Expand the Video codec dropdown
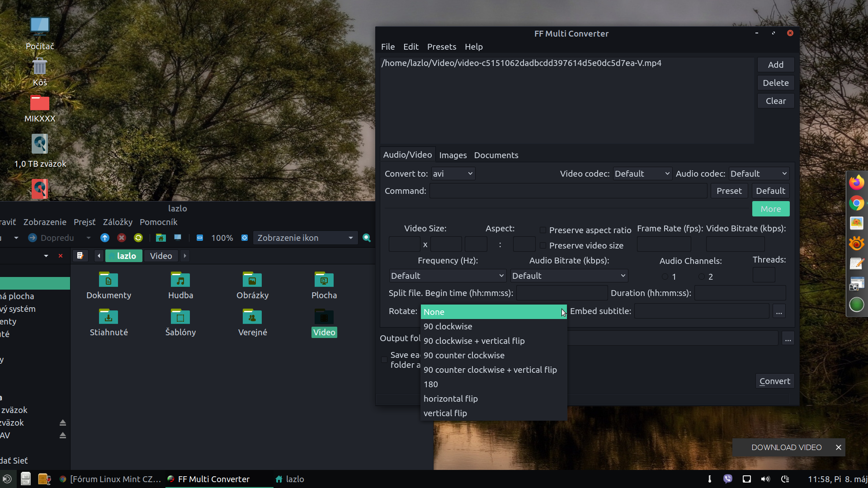 pyautogui.click(x=642, y=174)
